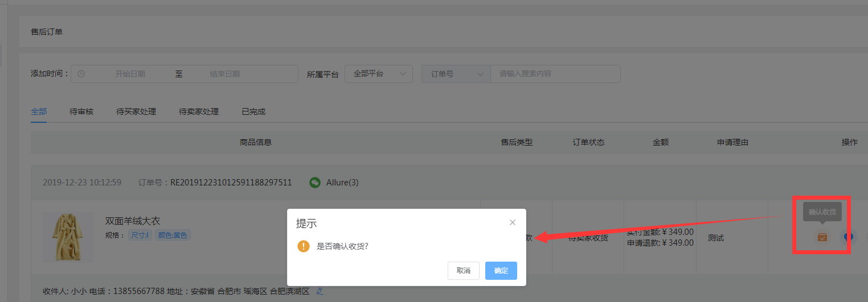
Task: Click the yellow coat product thumbnail
Action: click(x=68, y=237)
